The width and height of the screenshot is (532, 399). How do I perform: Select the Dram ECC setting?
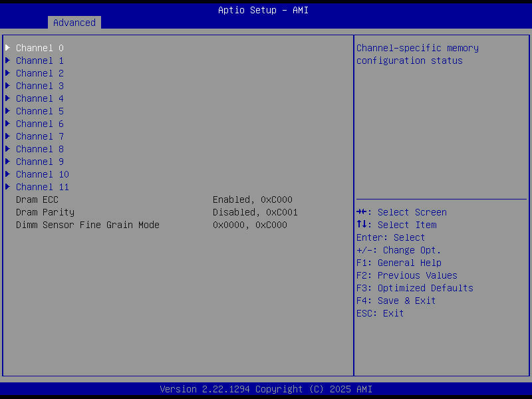37,199
